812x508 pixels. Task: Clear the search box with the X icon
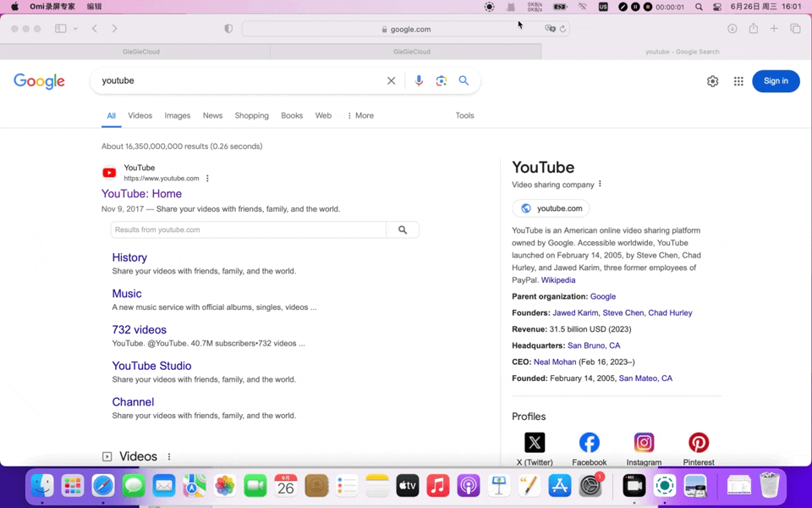click(x=391, y=81)
